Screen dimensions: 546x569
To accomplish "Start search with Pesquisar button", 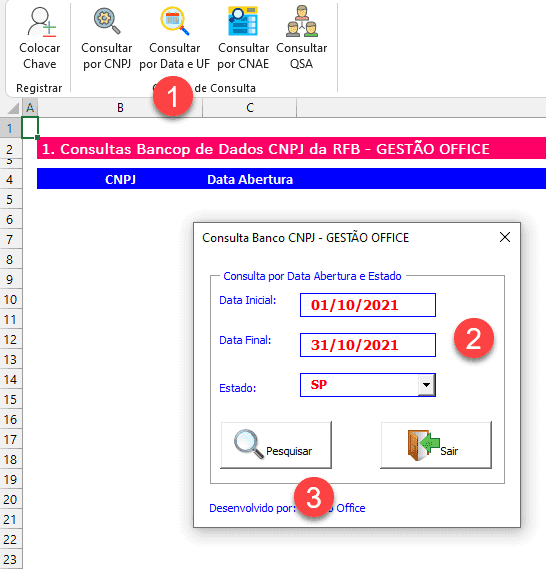I will click(276, 445).
